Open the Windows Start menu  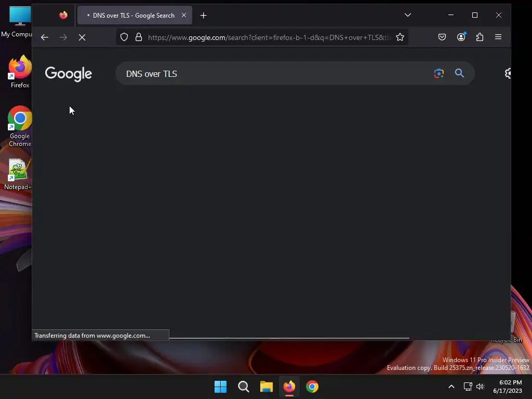[220, 387]
